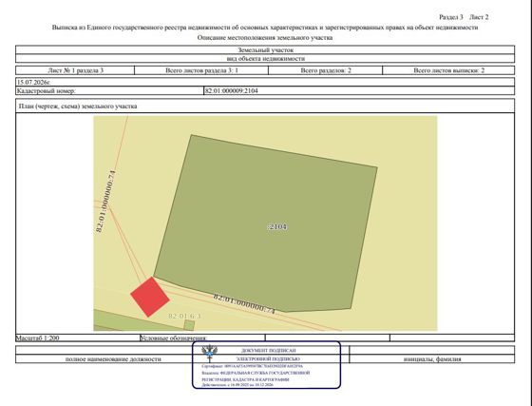
Task: Click the diagonal "82:01:000000:74" label below the parcel
Action: [244, 304]
